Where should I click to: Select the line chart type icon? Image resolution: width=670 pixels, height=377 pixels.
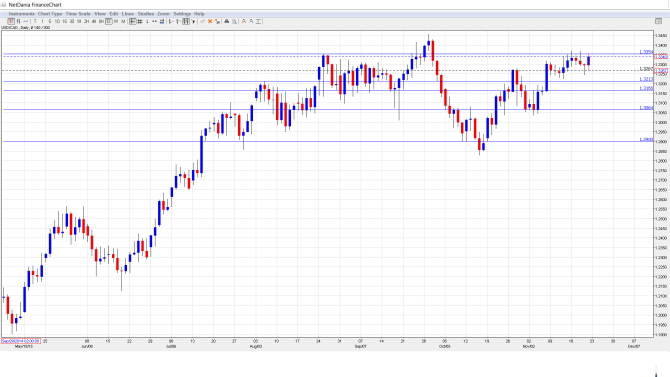[26, 21]
